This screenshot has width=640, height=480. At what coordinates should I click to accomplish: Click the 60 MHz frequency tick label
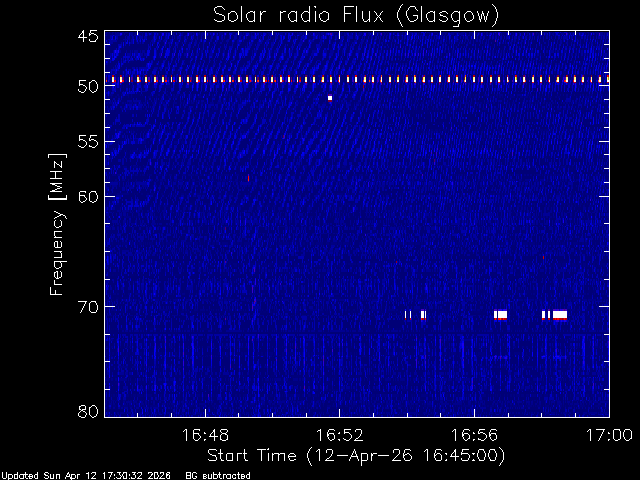88,196
